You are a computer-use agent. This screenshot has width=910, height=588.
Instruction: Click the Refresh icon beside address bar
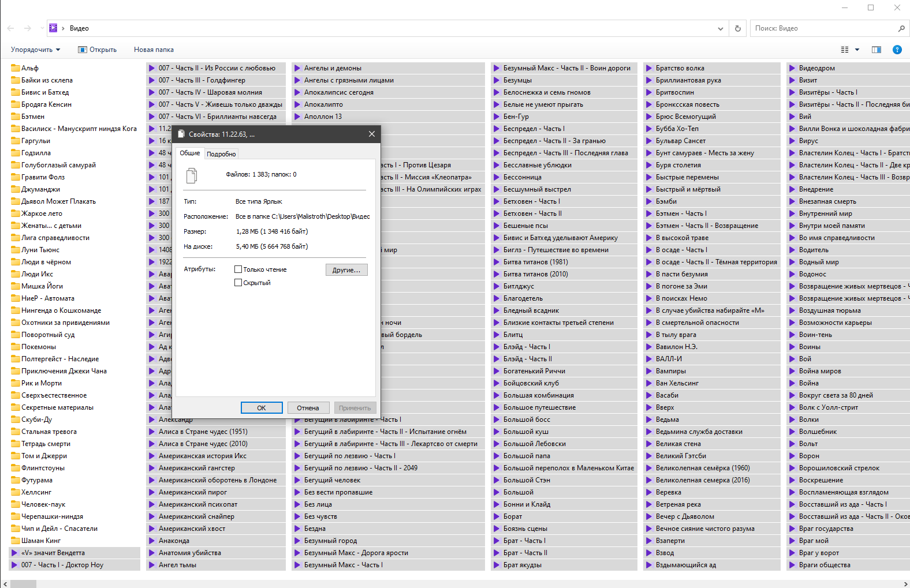coord(737,28)
